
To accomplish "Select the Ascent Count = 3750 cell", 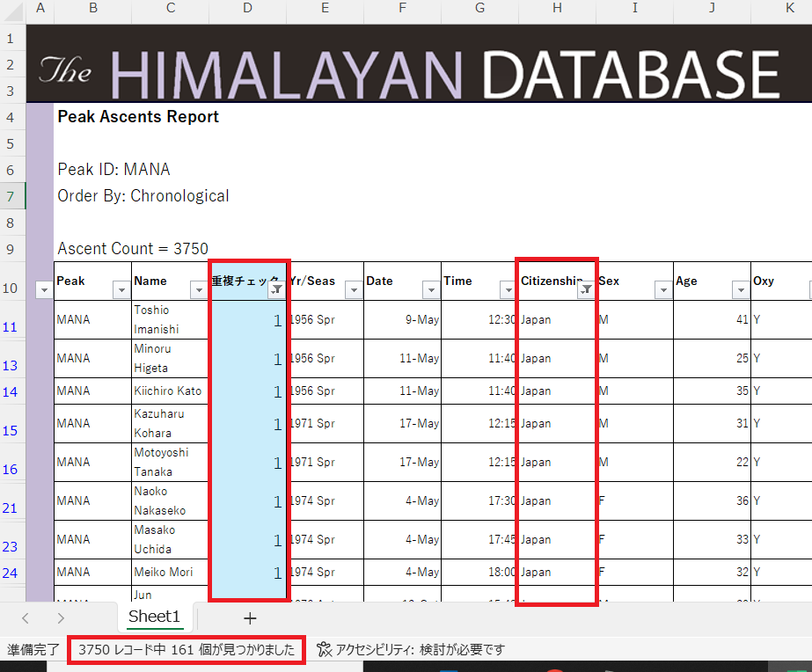I will tap(133, 249).
